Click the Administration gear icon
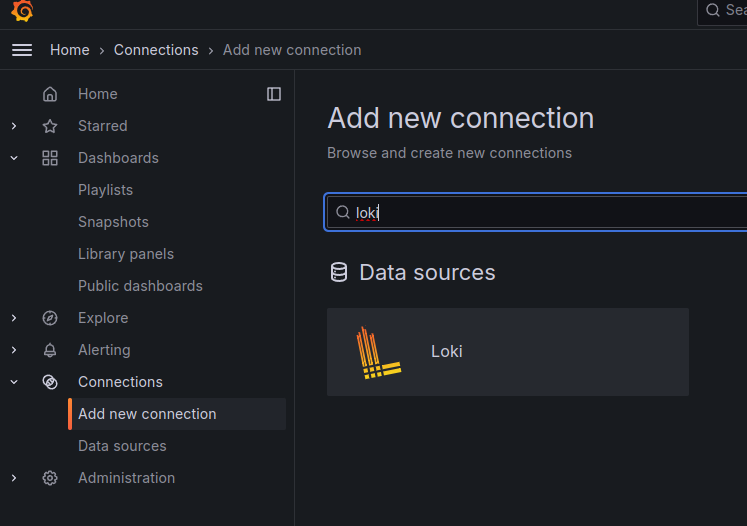The image size is (747, 526). [50, 478]
